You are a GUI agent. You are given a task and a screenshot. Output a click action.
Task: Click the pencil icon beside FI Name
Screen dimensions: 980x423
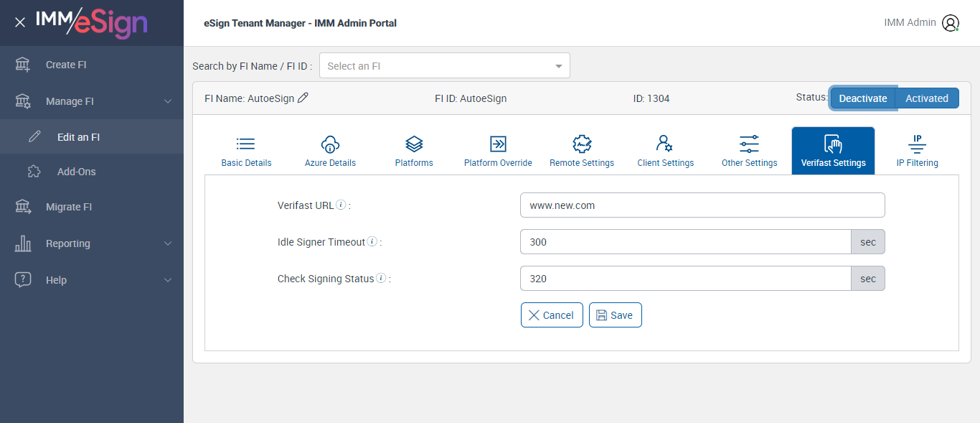click(303, 98)
